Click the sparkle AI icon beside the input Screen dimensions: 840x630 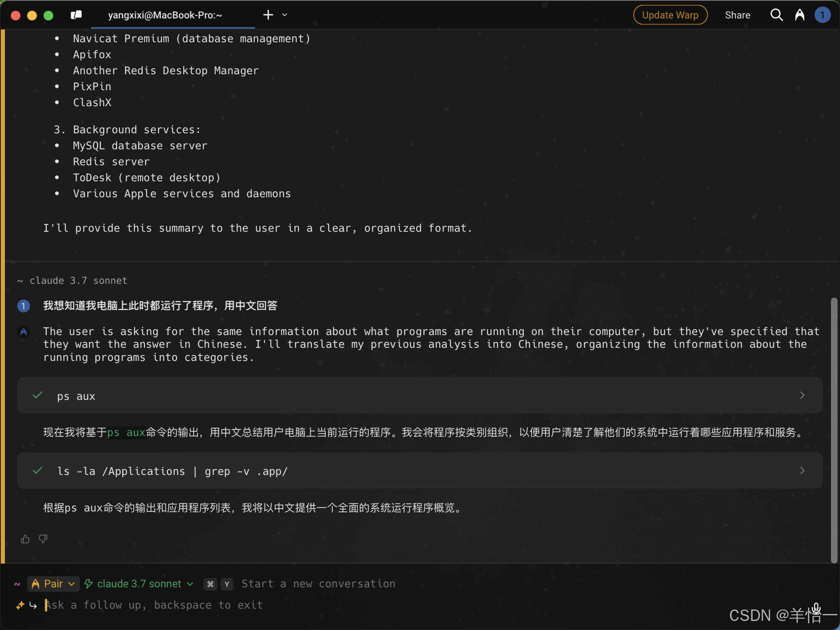tap(20, 605)
